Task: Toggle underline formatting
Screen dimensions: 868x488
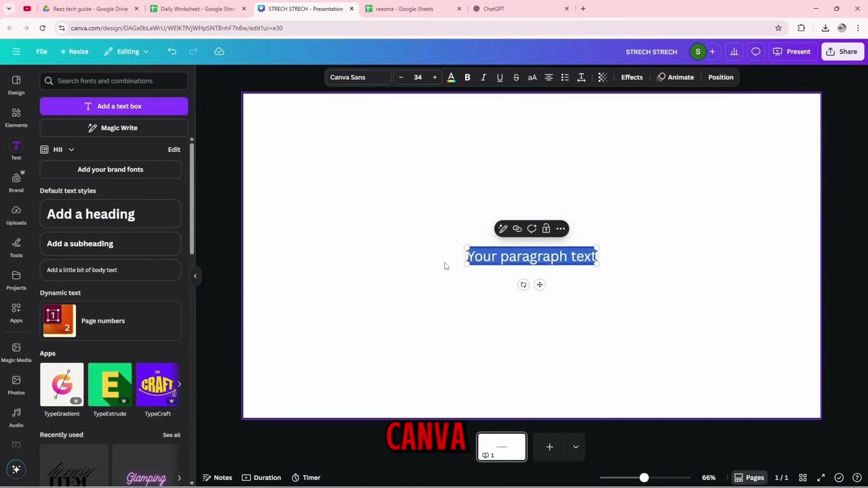Action: click(x=500, y=77)
